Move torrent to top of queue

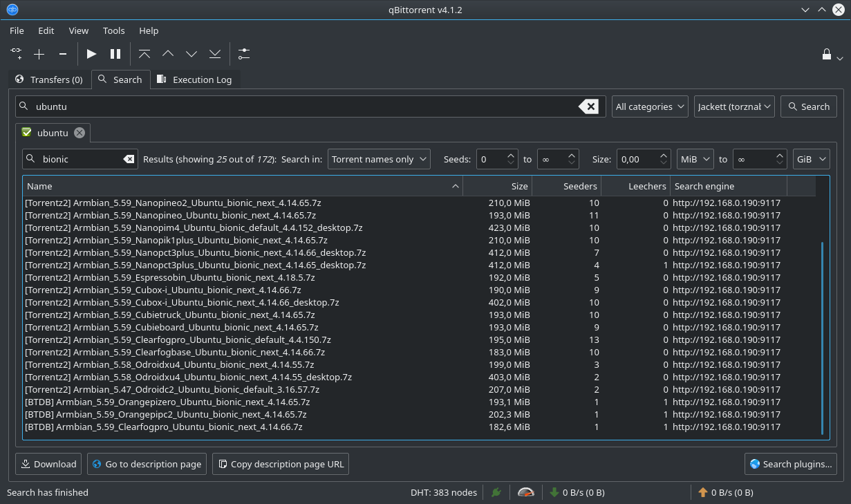tap(144, 53)
